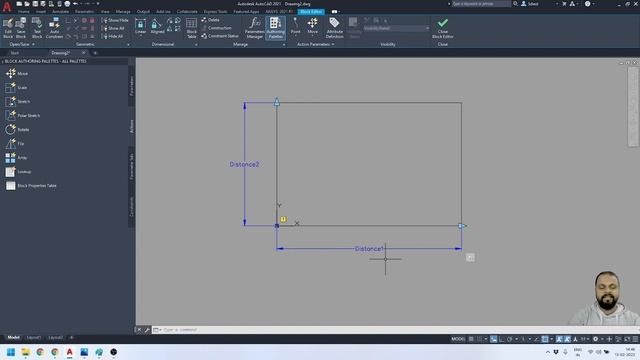640x360 pixels.
Task: Open Quick Access toolbar customize dropdown
Action: click(x=98, y=4)
